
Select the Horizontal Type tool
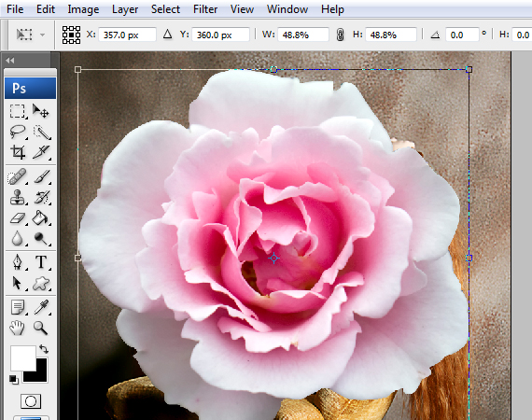[x=41, y=262]
